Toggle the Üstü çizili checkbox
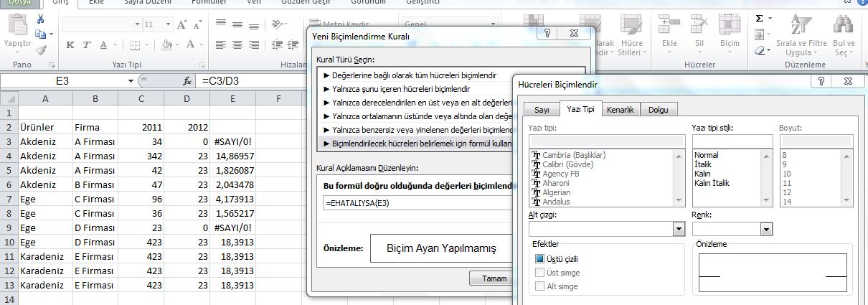The height and width of the screenshot is (305, 868). tap(540, 259)
